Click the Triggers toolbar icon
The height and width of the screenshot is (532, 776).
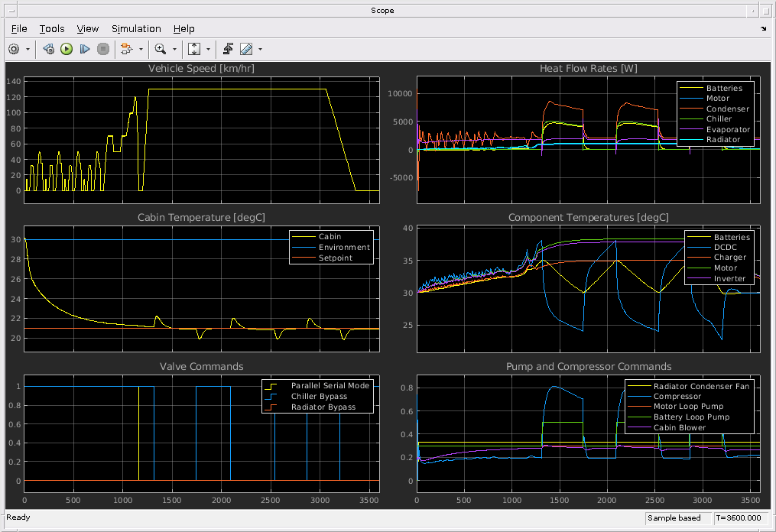click(x=228, y=49)
